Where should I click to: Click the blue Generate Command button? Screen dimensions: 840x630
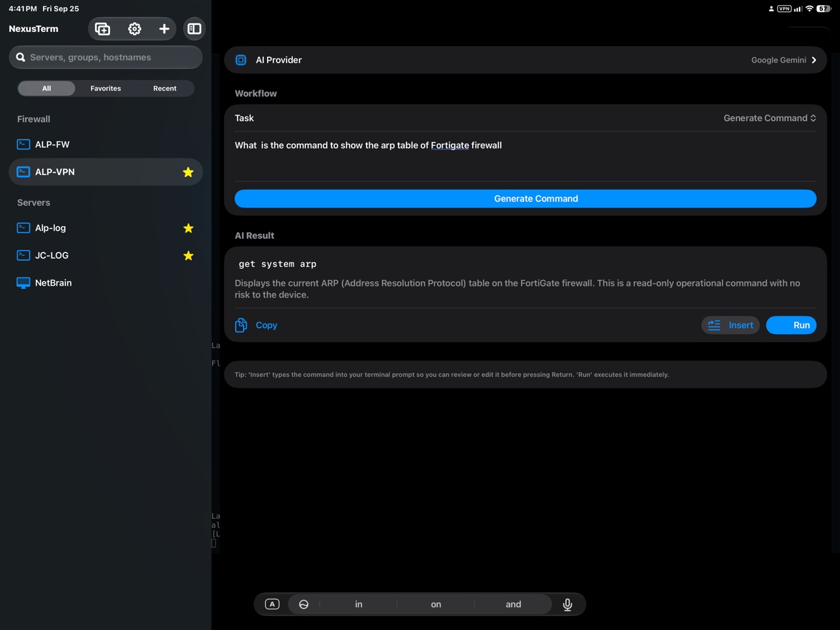point(525,199)
